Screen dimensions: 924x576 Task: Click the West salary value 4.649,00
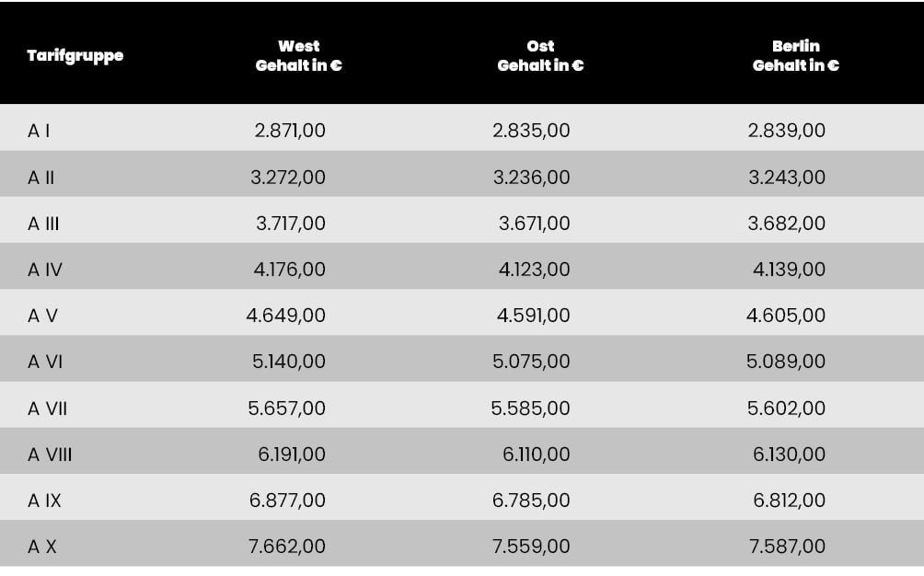286,316
